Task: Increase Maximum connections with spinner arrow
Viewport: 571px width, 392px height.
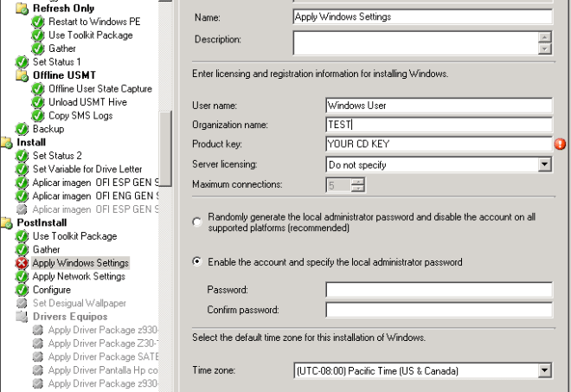Action: [358, 180]
